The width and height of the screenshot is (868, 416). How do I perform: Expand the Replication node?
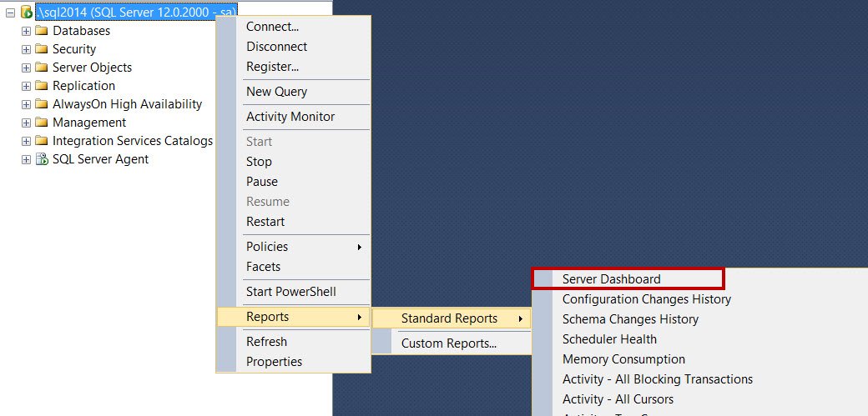click(26, 86)
